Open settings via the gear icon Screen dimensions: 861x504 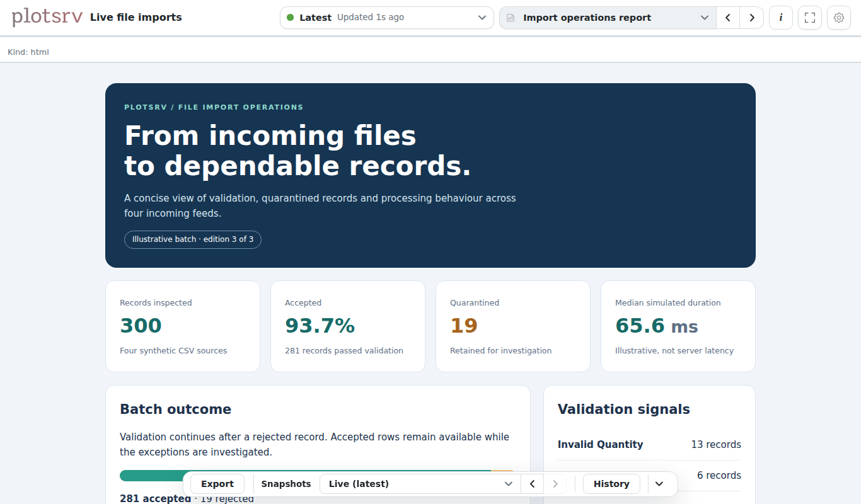[x=839, y=18]
